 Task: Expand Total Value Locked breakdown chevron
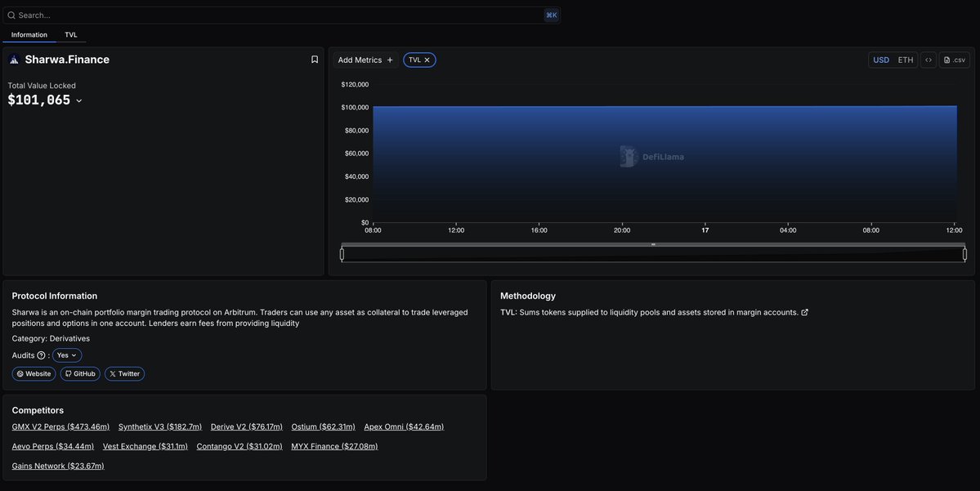tap(78, 100)
